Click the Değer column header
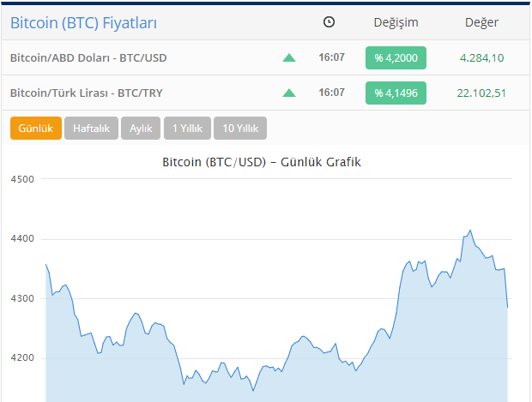This screenshot has height=402, width=532. [x=481, y=22]
